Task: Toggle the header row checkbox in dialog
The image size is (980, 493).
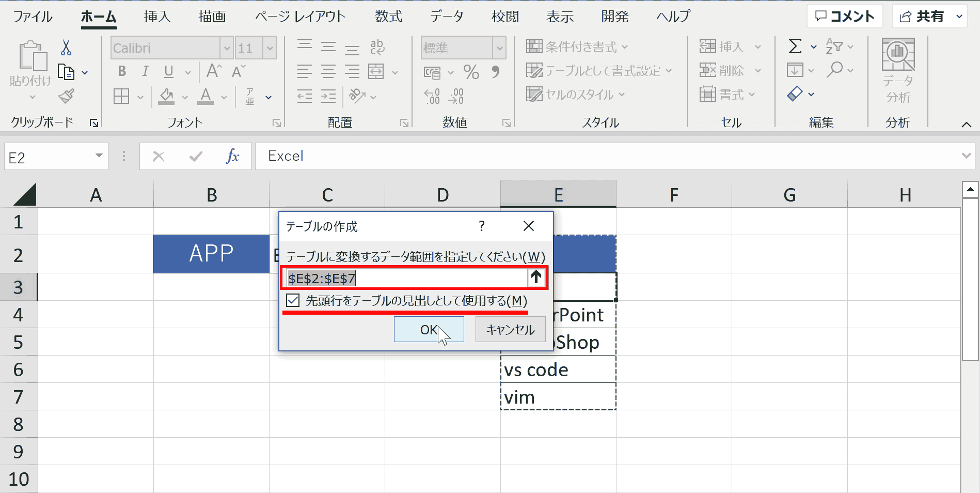Action: 293,300
